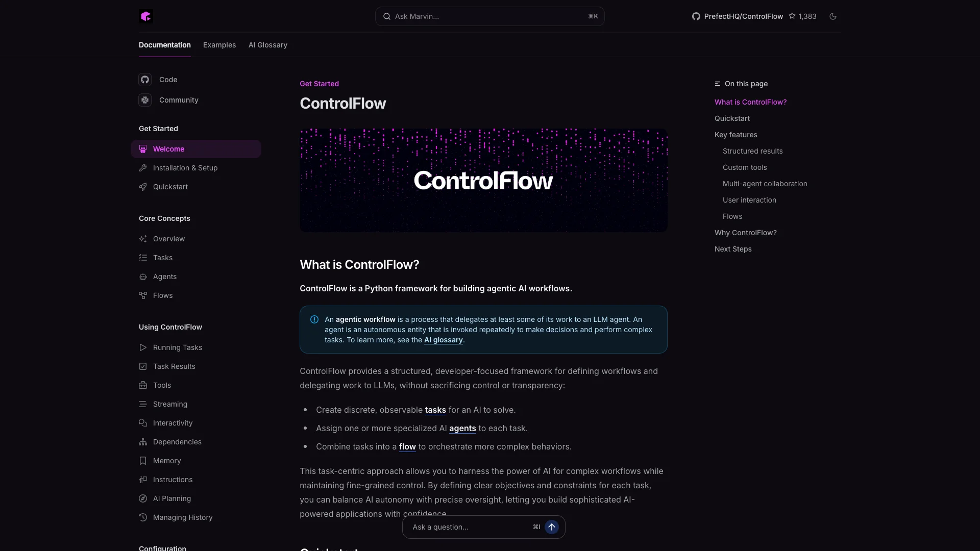Click the ControlFlow logo

[x=146, y=16]
